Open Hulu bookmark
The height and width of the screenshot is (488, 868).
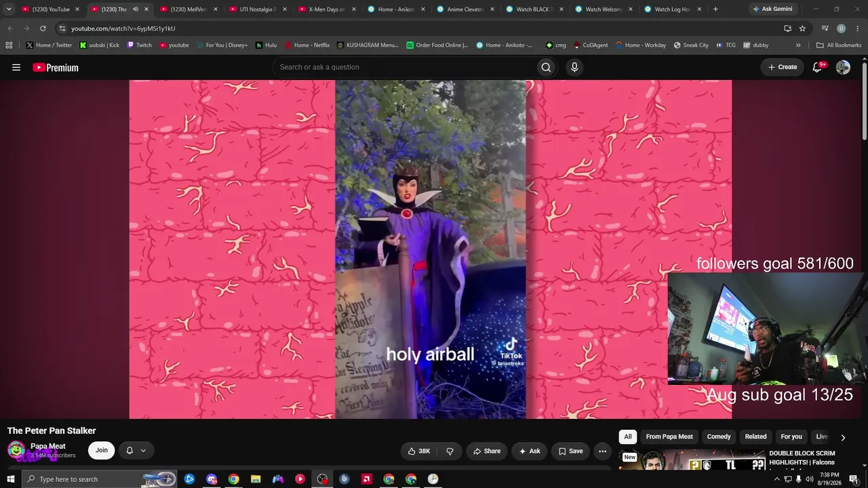267,45
